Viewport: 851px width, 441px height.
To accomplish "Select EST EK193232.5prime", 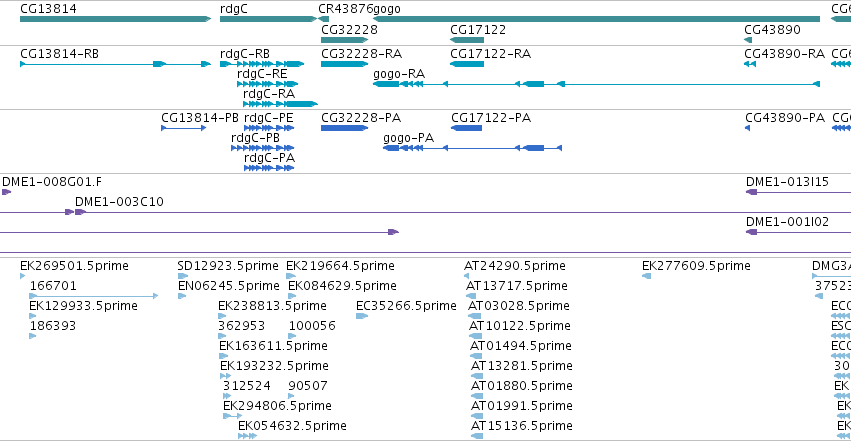I will coord(225,376).
